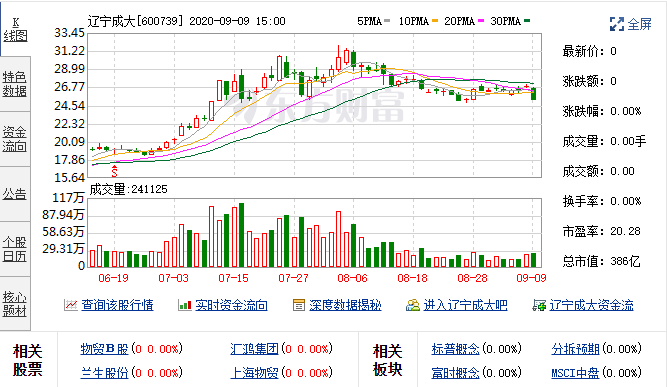Image resolution: width=667 pixels, height=387 pixels.
Task: Switch to the 个股日历 tab
Action: (x=15, y=249)
